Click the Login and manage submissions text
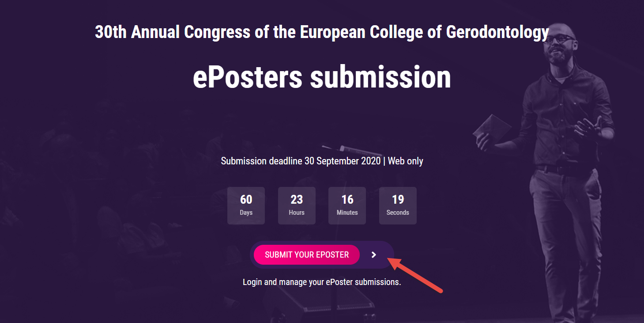This screenshot has width=644, height=323. click(322, 282)
